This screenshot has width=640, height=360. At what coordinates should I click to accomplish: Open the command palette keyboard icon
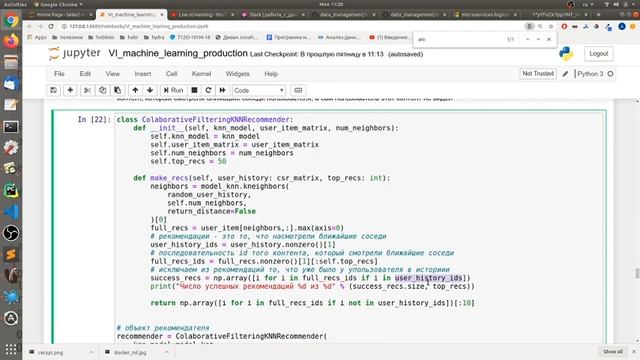298,90
